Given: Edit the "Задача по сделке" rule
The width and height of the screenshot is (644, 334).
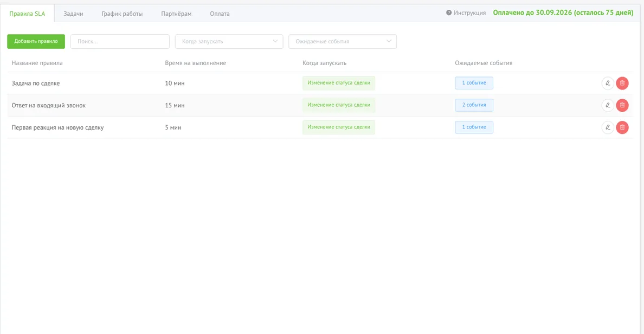Looking at the screenshot, I should 608,83.
